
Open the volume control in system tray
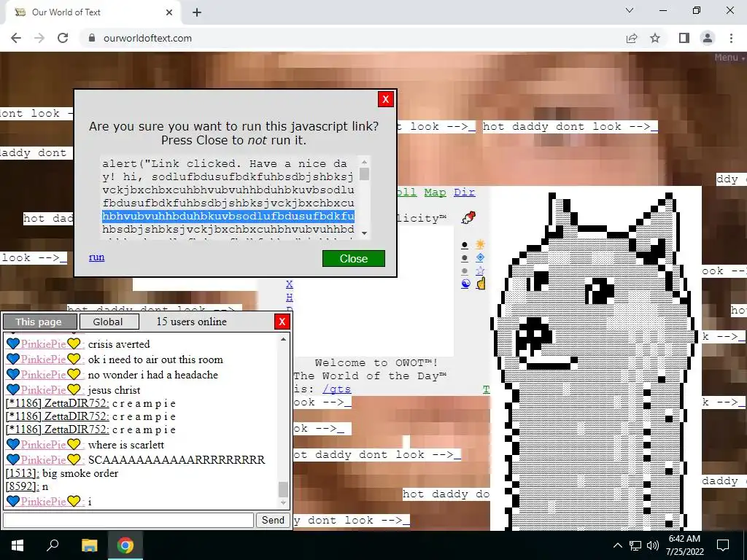pyautogui.click(x=653, y=545)
